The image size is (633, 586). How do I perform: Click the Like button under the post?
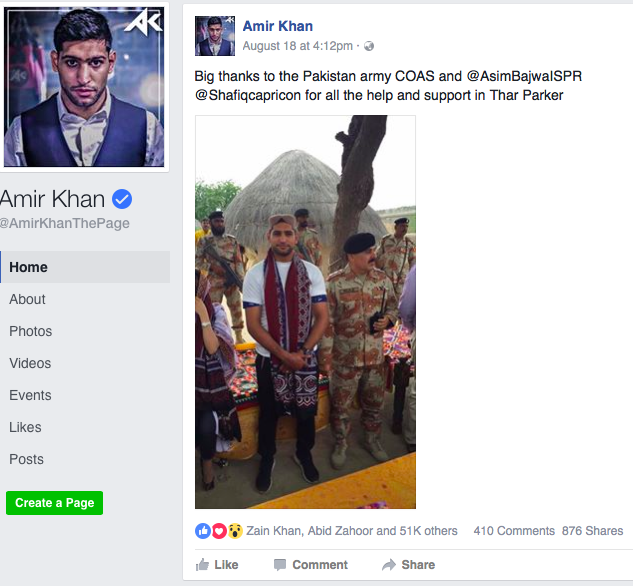pyautogui.click(x=217, y=565)
